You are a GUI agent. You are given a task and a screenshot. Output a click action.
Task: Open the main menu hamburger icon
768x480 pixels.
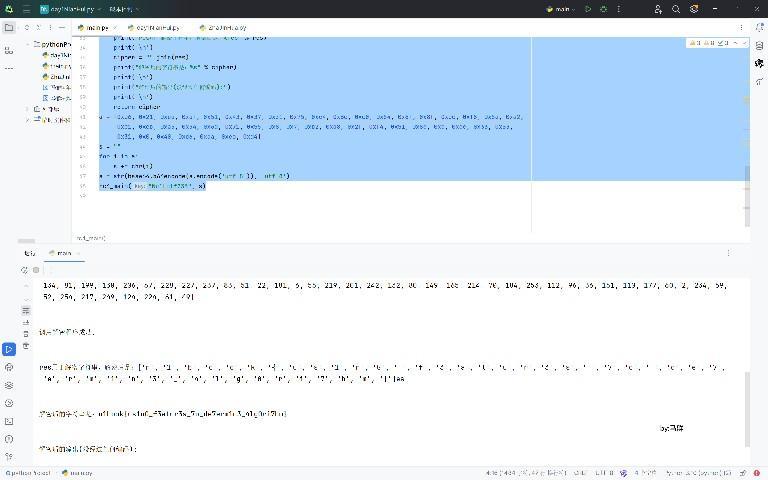click(26, 9)
